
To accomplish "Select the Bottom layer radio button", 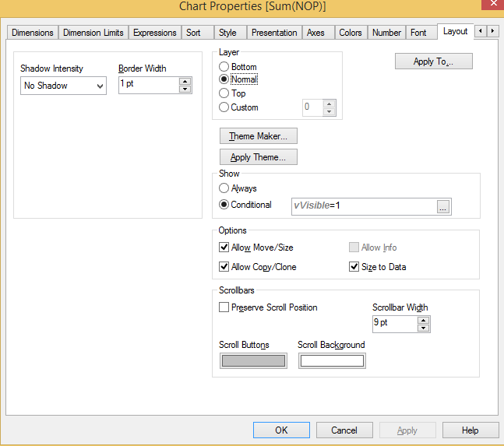I will tap(224, 67).
